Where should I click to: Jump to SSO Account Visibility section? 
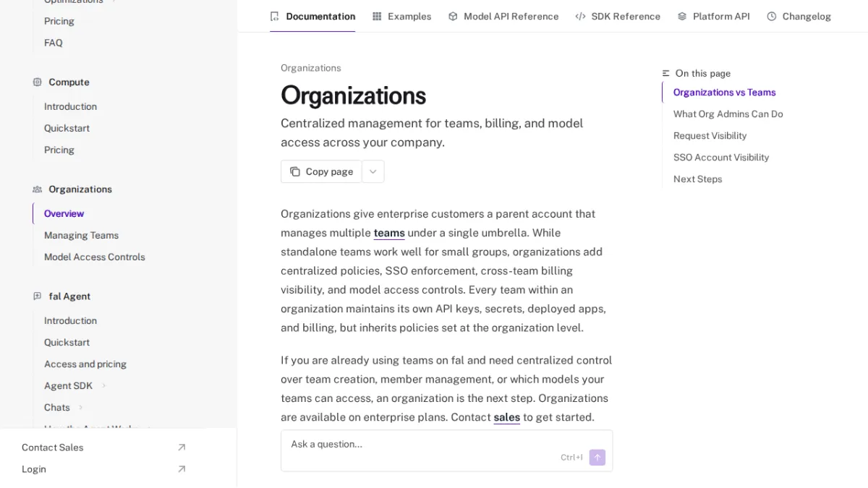[721, 158]
